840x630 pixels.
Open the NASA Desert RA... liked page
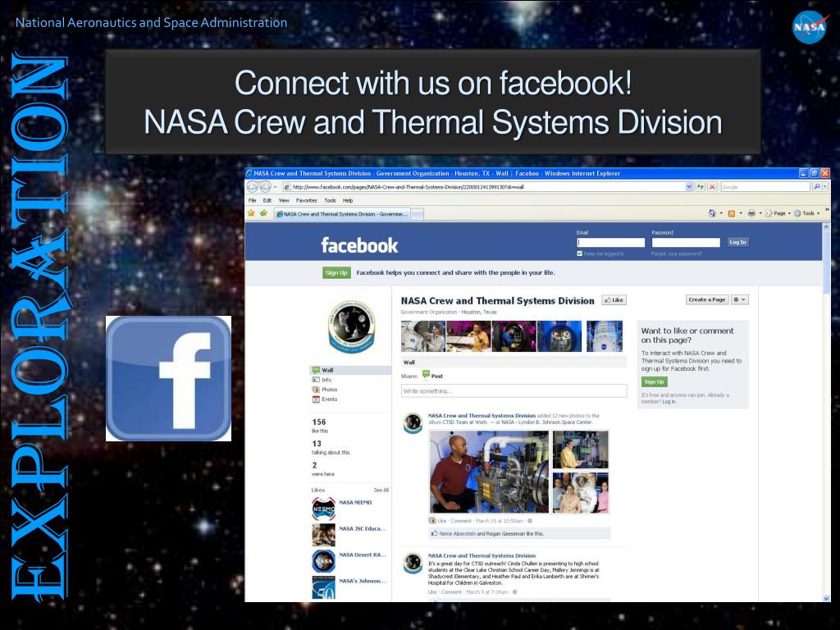coord(362,555)
